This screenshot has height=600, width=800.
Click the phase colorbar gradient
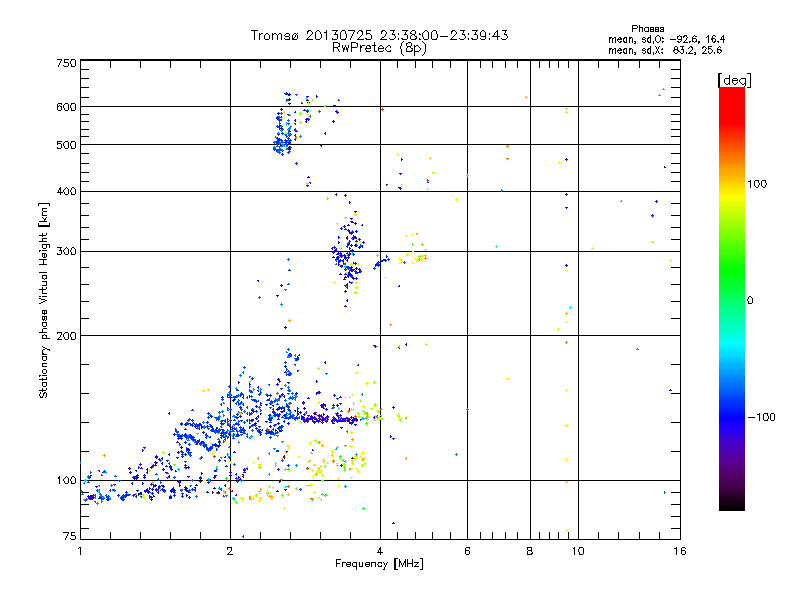pos(732,298)
